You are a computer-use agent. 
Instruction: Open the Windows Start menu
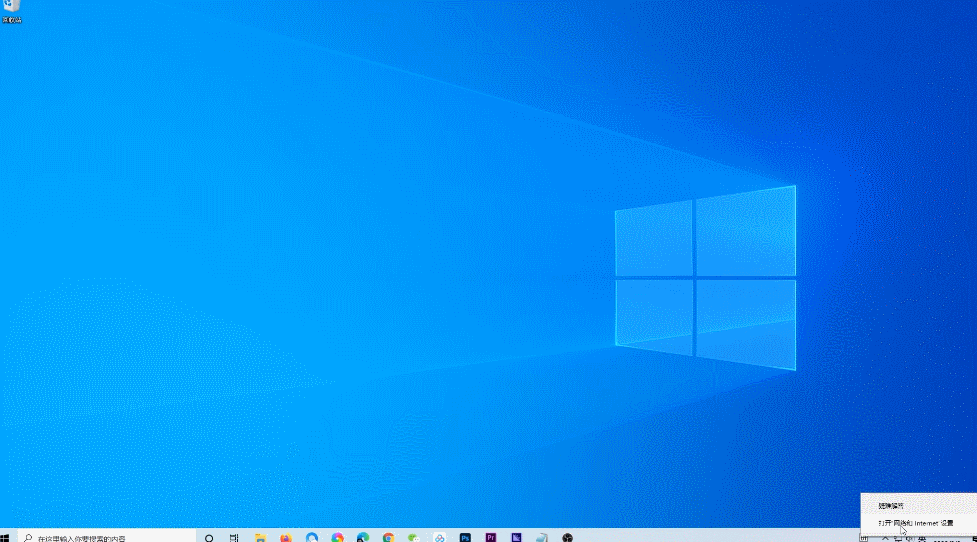pos(5,538)
